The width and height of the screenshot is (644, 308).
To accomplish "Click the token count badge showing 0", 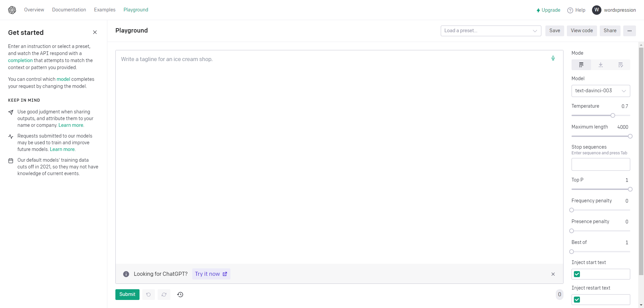I will tap(559, 295).
